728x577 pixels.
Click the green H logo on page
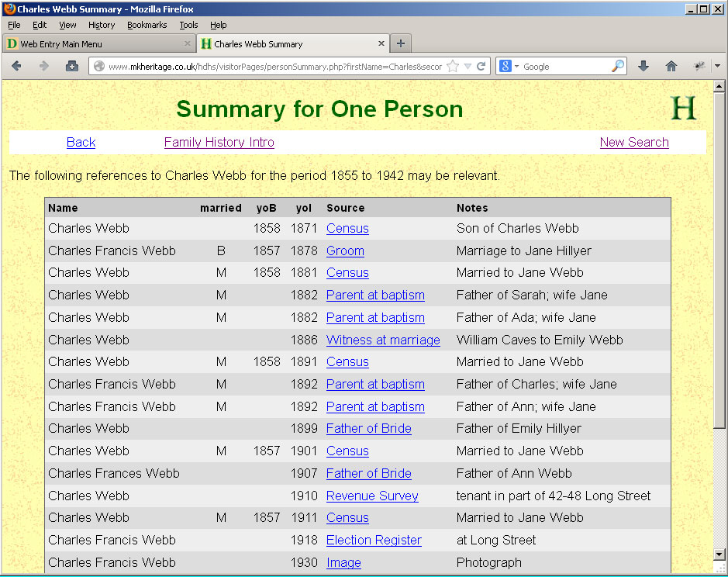(x=683, y=109)
